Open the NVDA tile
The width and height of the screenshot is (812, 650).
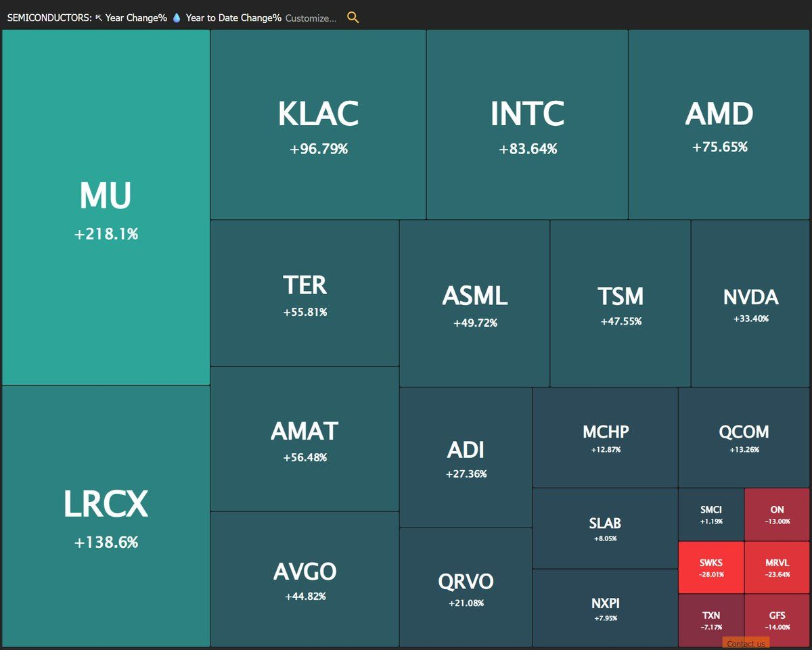[750, 303]
